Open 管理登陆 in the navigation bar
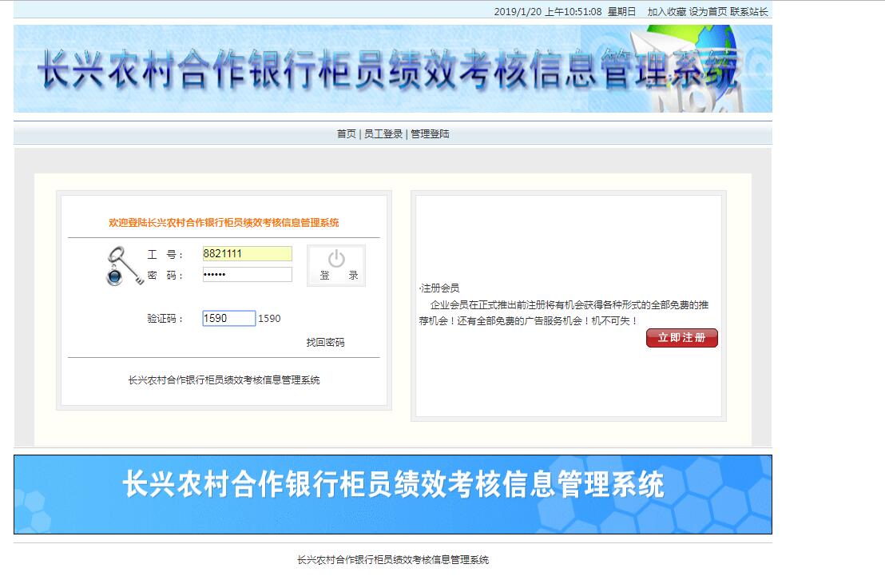The image size is (885, 588). 430,133
